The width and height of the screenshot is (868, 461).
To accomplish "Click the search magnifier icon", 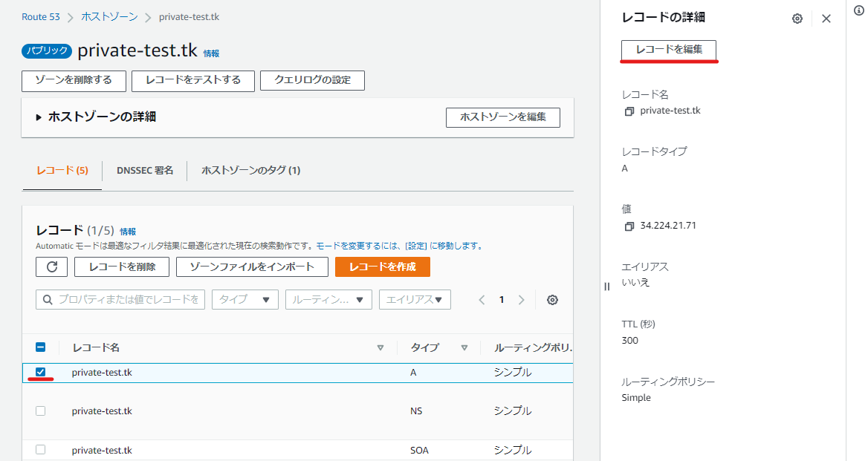I will (x=48, y=300).
